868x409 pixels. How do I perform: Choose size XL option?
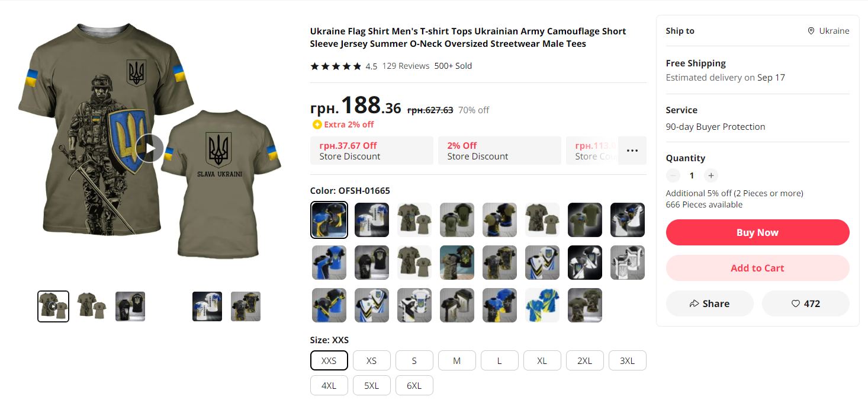tap(542, 360)
